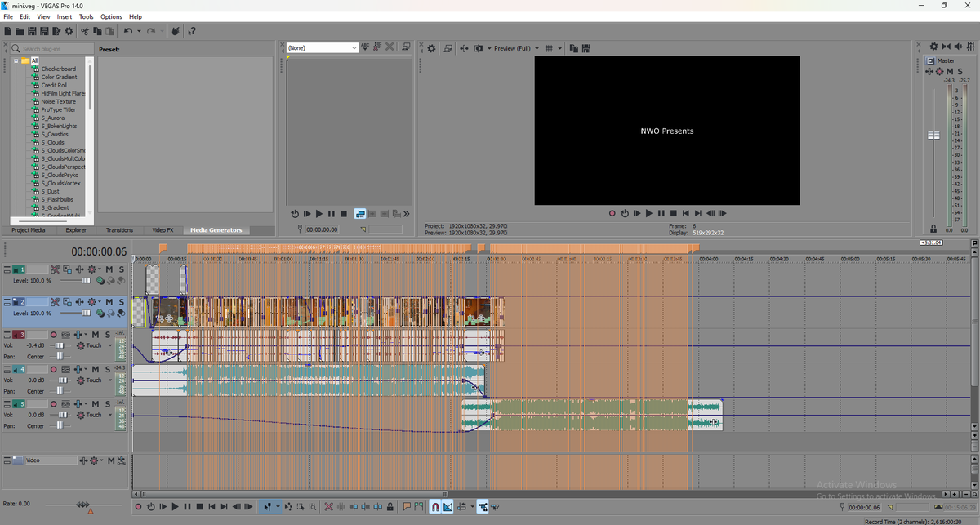
Task: Create a new project from the toolbar
Action: pyautogui.click(x=7, y=31)
